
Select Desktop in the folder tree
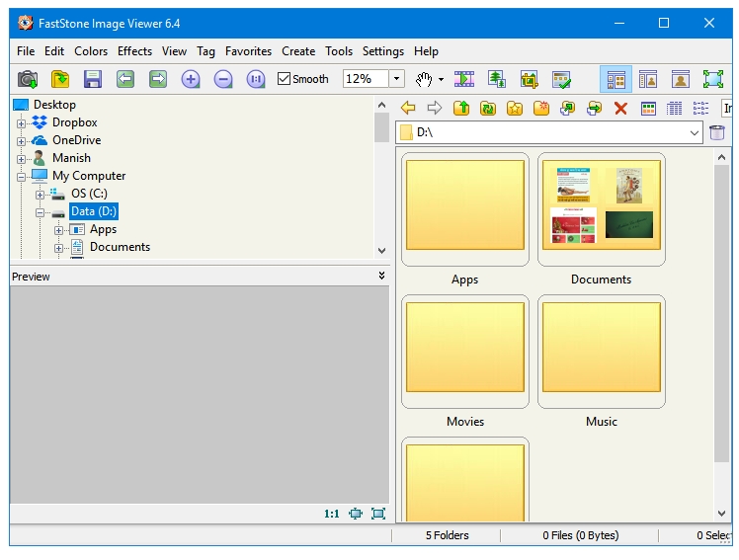point(54,105)
